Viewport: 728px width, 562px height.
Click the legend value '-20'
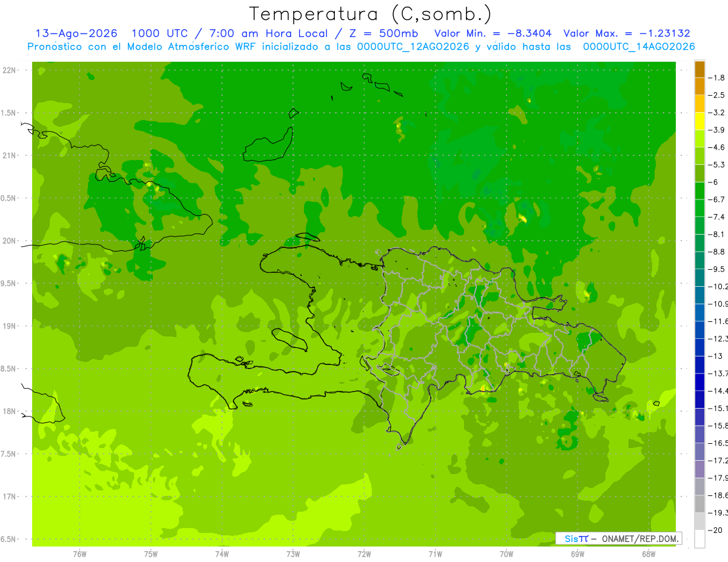(715, 530)
